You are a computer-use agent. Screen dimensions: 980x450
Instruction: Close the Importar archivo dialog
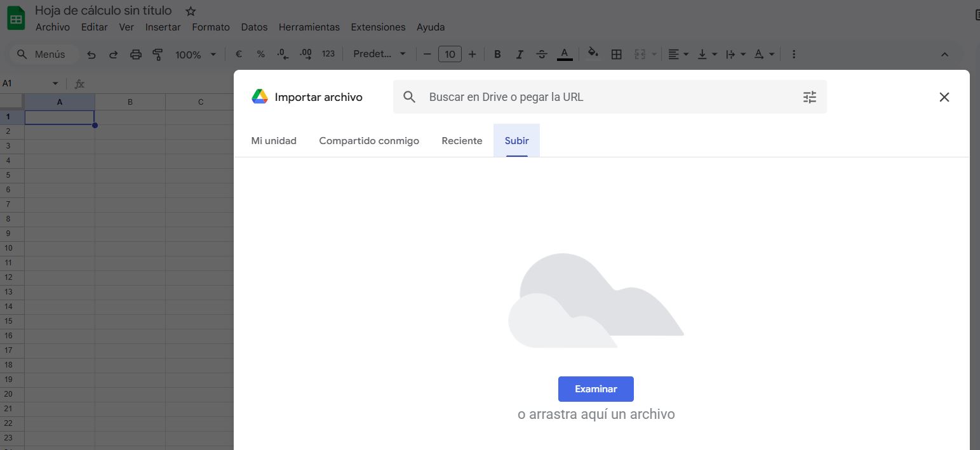(x=944, y=97)
